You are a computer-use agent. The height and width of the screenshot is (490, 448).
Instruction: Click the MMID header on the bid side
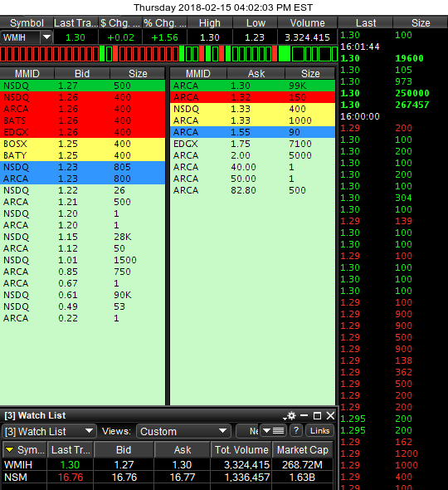point(27,73)
